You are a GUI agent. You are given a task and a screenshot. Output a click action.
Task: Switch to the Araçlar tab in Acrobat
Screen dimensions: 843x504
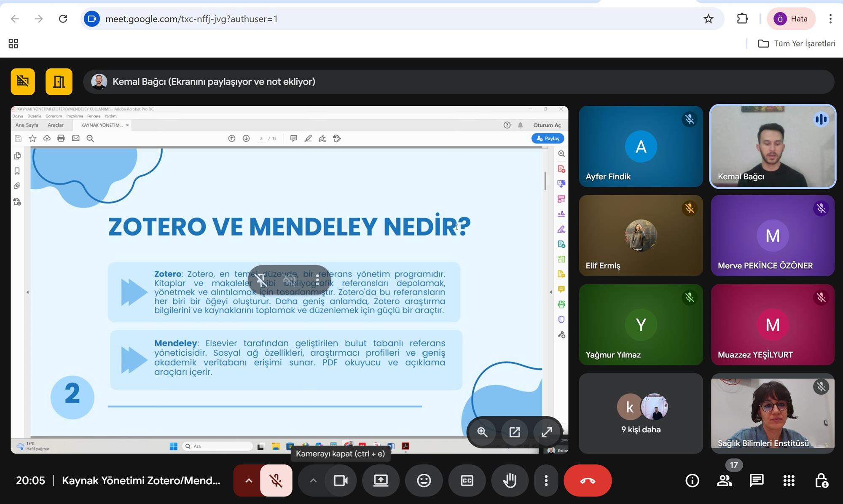(56, 125)
